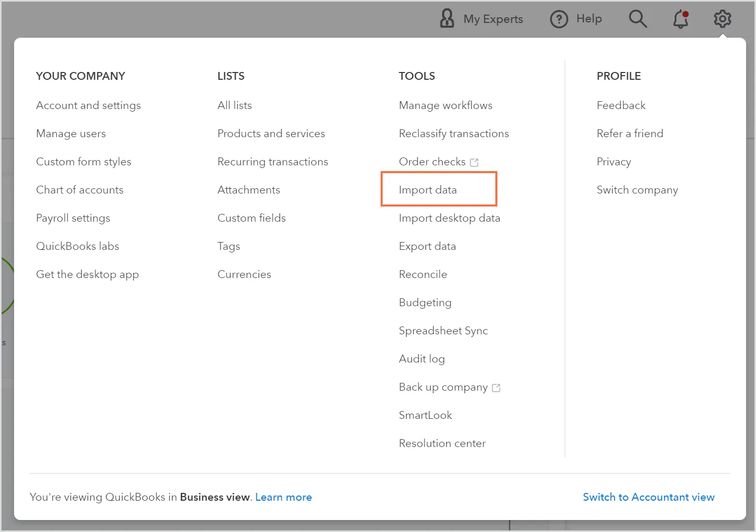View notifications via the bell icon
Viewport: 756px width, 532px height.
coord(680,19)
